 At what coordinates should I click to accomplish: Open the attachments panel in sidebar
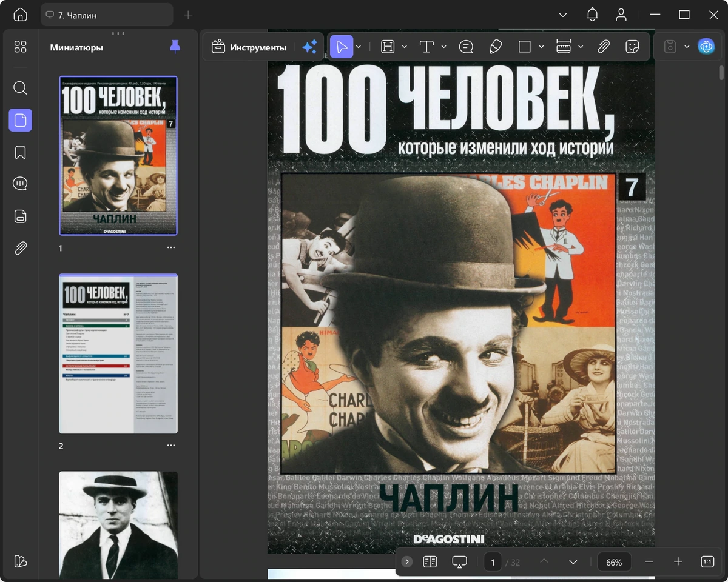click(x=20, y=248)
